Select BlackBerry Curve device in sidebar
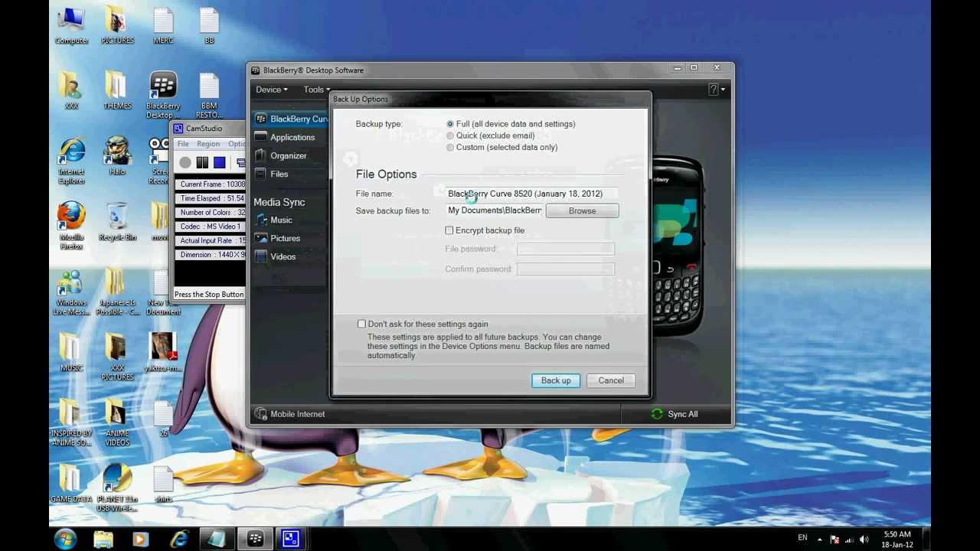Viewport: 980px width, 551px height. point(291,119)
